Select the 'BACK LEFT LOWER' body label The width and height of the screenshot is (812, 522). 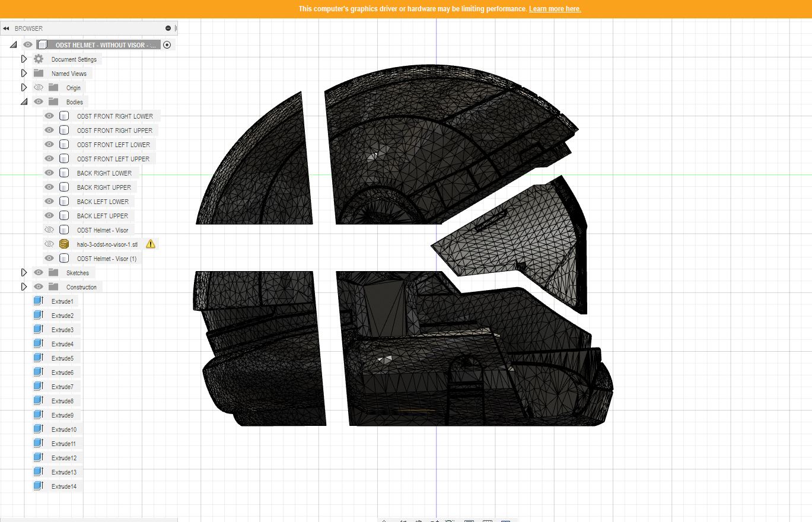[103, 202]
